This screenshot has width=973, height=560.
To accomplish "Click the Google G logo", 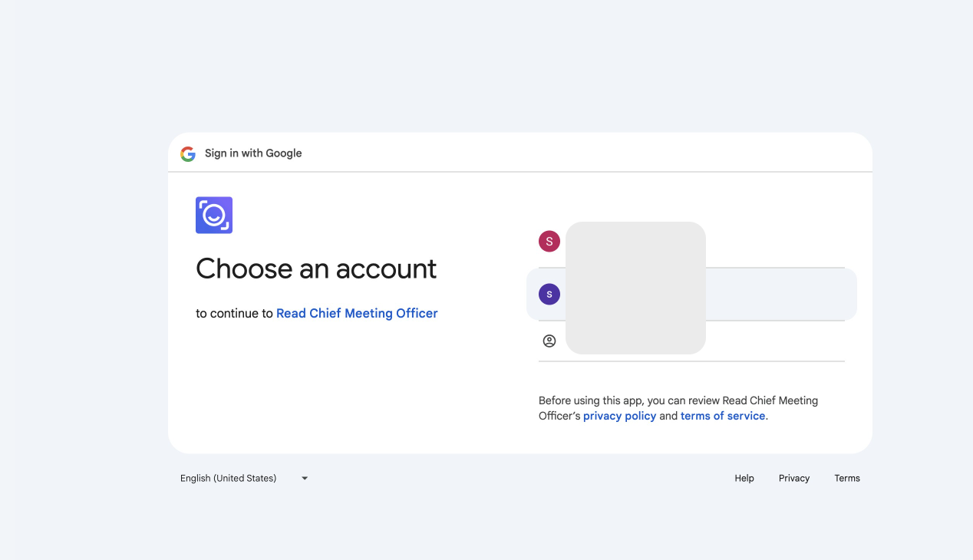I will click(188, 153).
